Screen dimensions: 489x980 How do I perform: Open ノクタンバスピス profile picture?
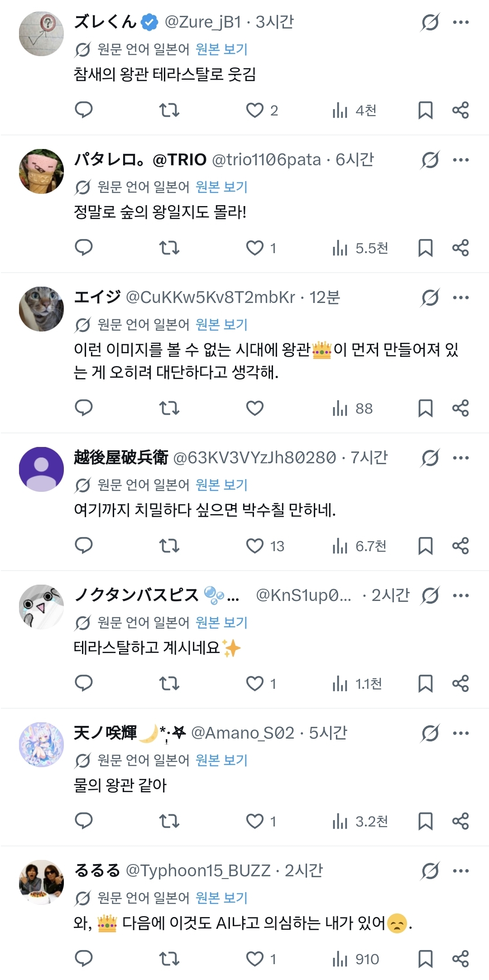click(x=41, y=606)
